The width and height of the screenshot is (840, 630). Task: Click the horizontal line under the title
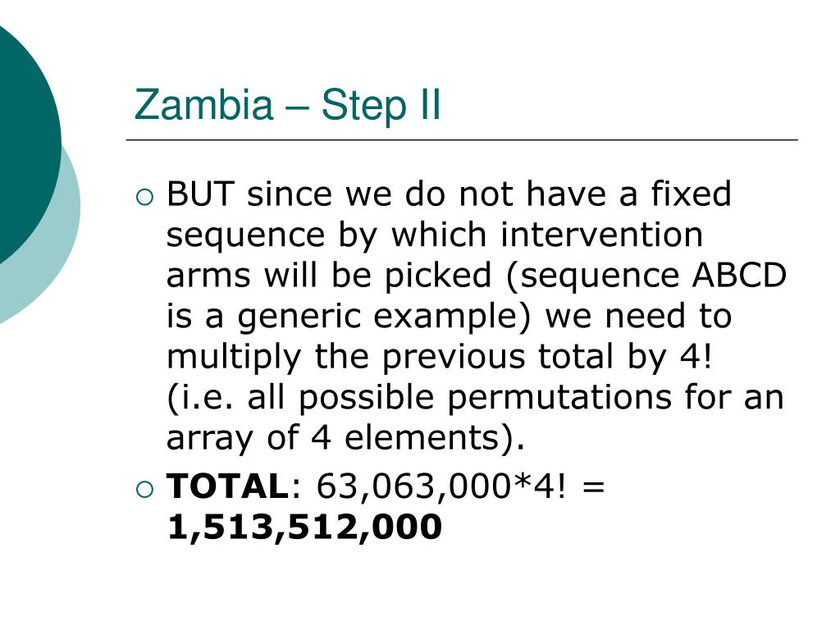462,139
